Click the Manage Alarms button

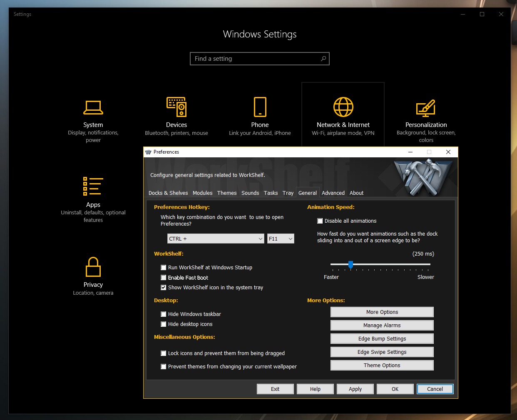[382, 326]
